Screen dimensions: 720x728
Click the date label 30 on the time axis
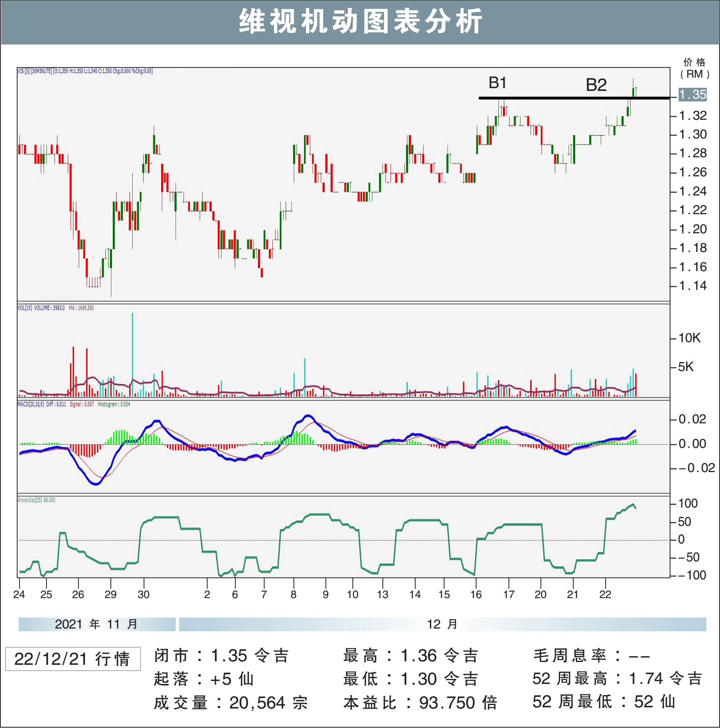pos(144,595)
